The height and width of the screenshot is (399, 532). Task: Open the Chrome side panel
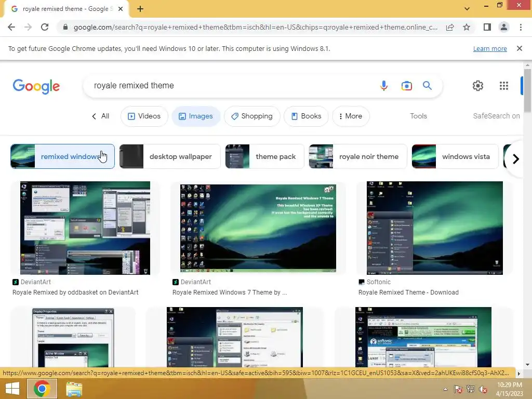[x=487, y=27]
